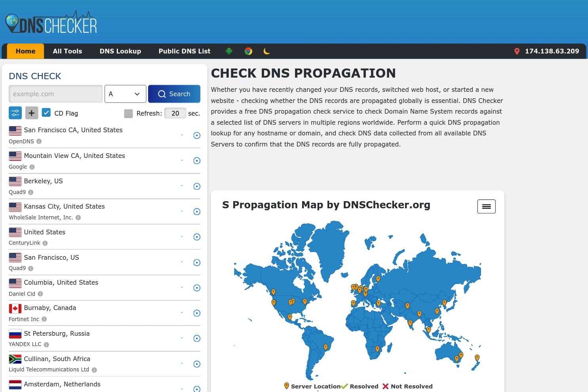This screenshot has height=392, width=588.
Task: Show info for Fortinet Inc provider
Action: tap(44, 319)
